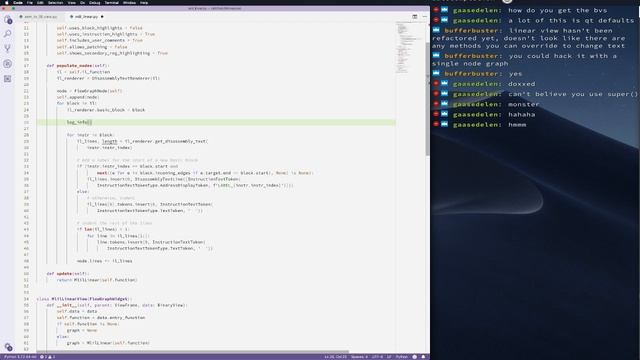The height and width of the screenshot is (360, 640).
Task: Open the Explorer icon in activity bar
Action: point(8,19)
